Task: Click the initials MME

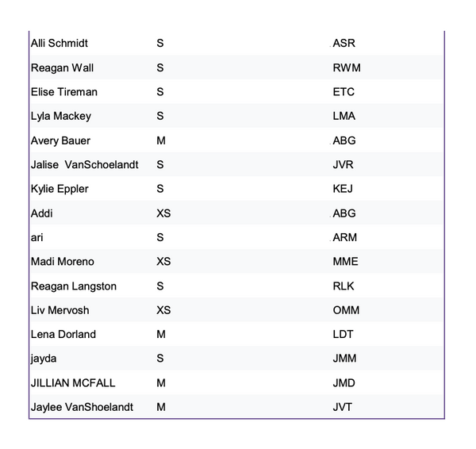Action: pyautogui.click(x=345, y=262)
